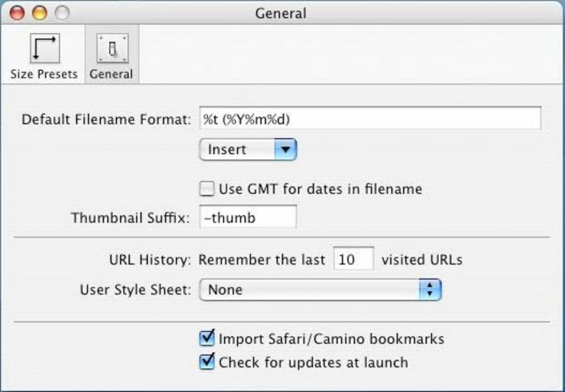565x392 pixels.
Task: Click the gray zoom window button
Action: pos(61,12)
